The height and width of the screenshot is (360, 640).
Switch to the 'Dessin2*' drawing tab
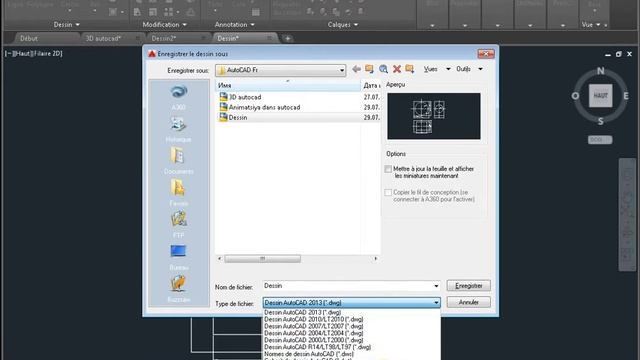click(x=164, y=38)
